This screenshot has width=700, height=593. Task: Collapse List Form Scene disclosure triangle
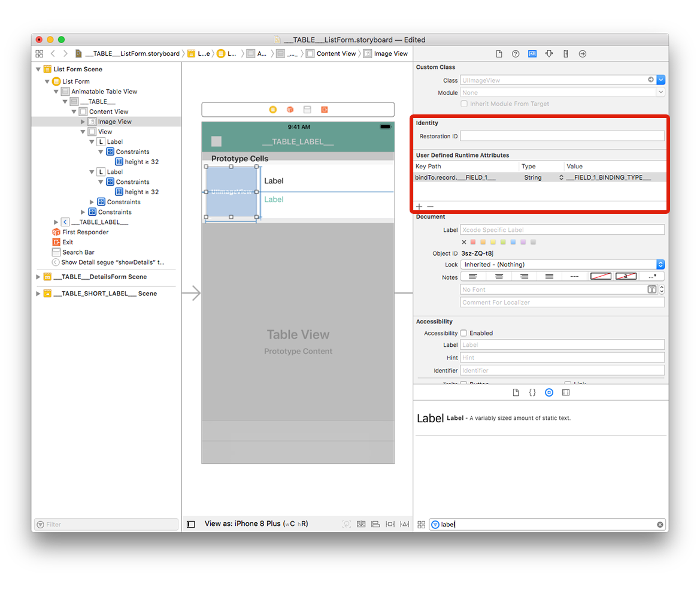[x=38, y=69]
